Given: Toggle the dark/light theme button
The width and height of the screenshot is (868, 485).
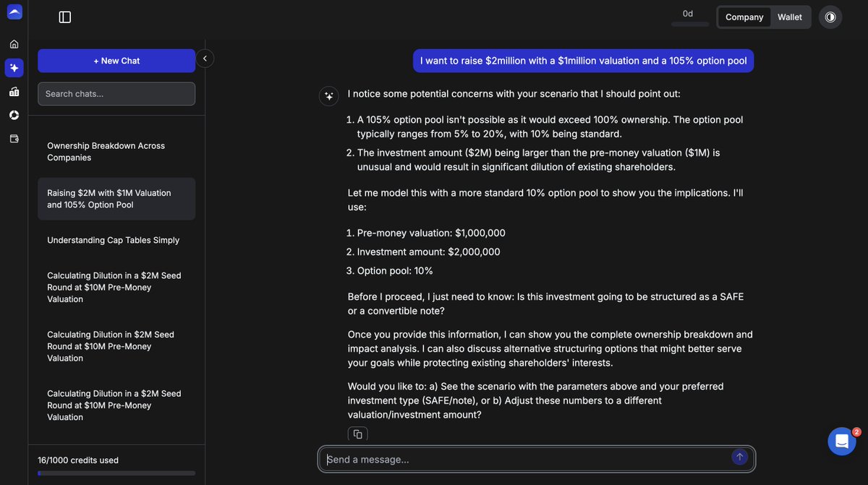Looking at the screenshot, I should pos(830,17).
